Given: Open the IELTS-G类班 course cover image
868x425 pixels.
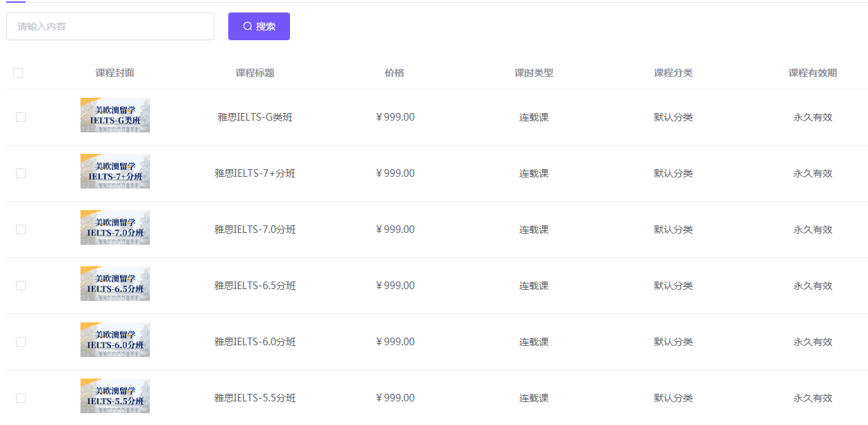Looking at the screenshot, I should tap(115, 115).
